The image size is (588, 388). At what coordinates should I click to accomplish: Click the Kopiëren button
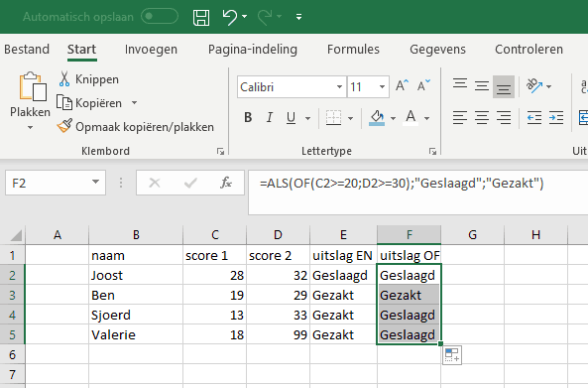(89, 103)
